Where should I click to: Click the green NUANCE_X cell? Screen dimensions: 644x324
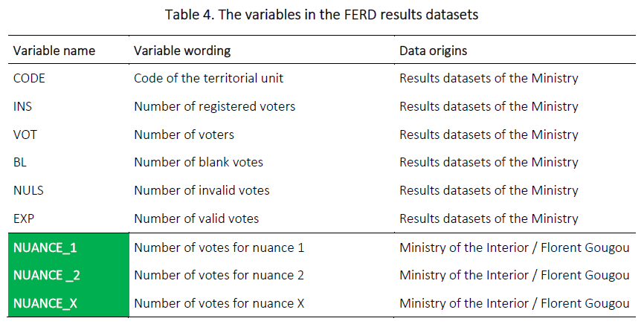(46, 303)
